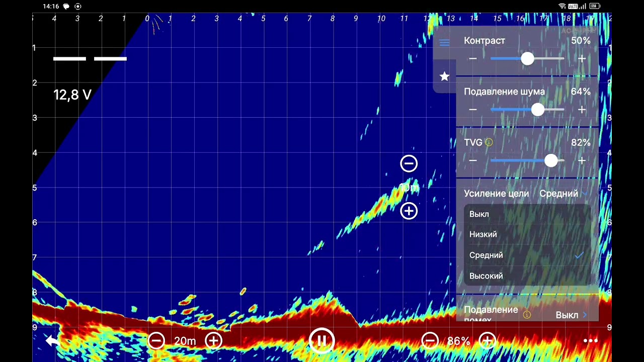The width and height of the screenshot is (644, 362).
Task: Increase contrast with plus button
Action: pos(582,59)
